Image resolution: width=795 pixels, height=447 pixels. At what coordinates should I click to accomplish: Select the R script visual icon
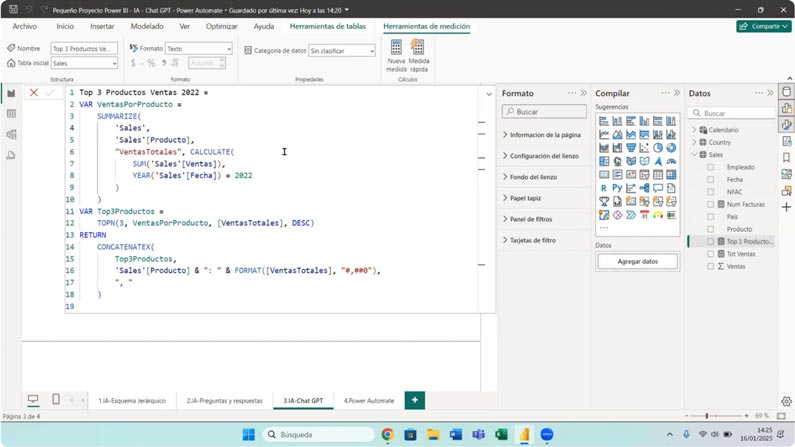[x=604, y=188]
